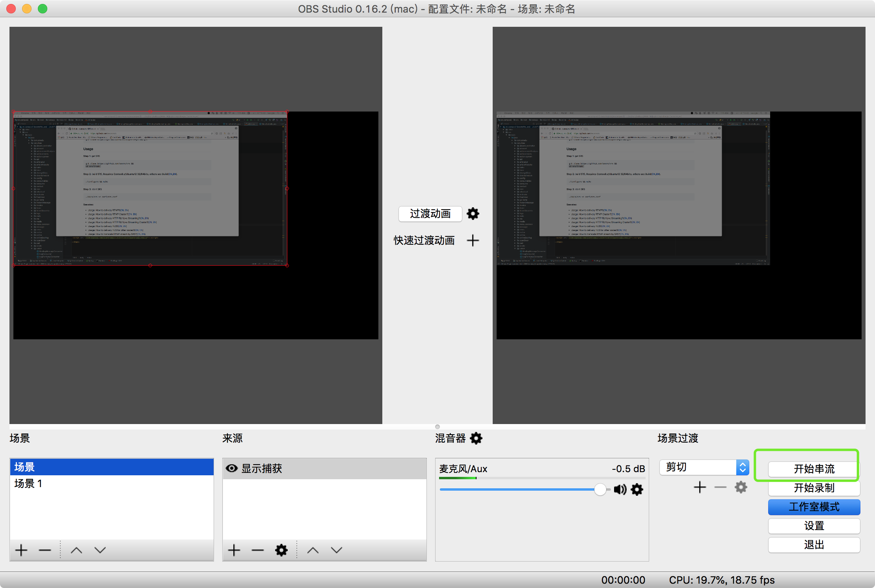Add a new source with plus button
The width and height of the screenshot is (875, 588).
click(234, 550)
